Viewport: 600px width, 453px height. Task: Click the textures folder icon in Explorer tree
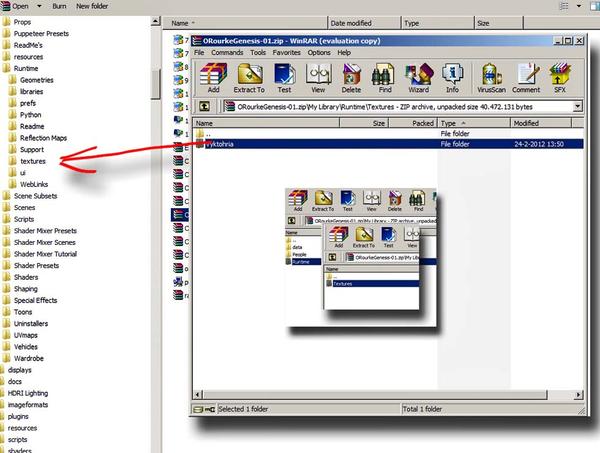click(13, 161)
